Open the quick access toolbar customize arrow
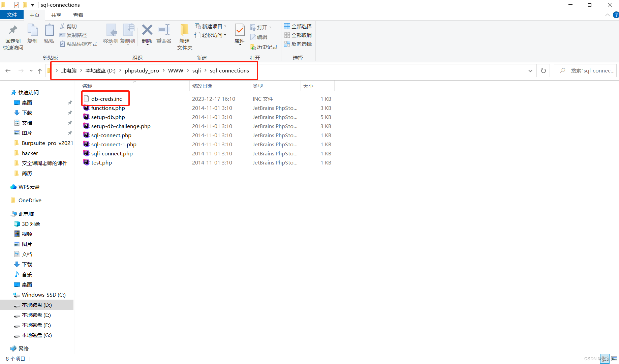This screenshot has width=619, height=364. tap(32, 5)
